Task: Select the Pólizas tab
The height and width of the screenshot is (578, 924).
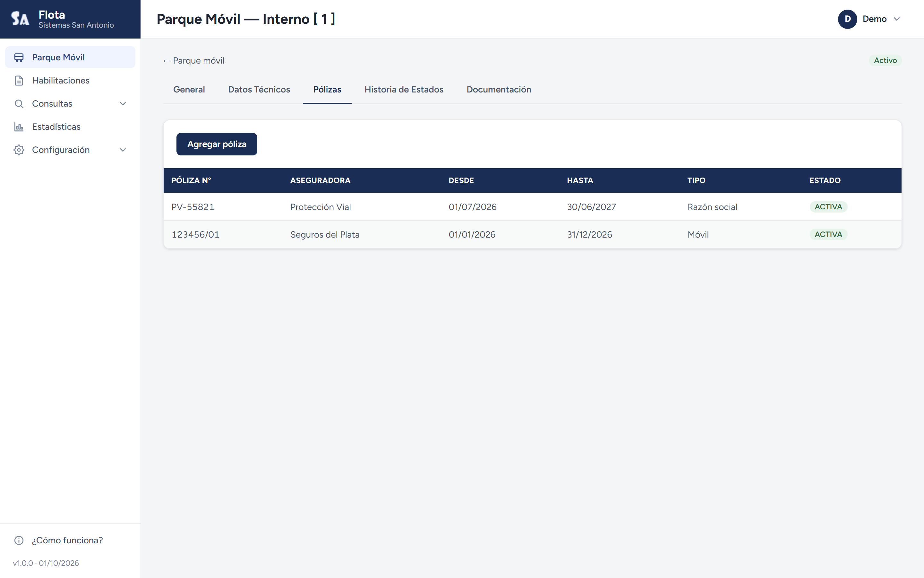Action: tap(327, 90)
